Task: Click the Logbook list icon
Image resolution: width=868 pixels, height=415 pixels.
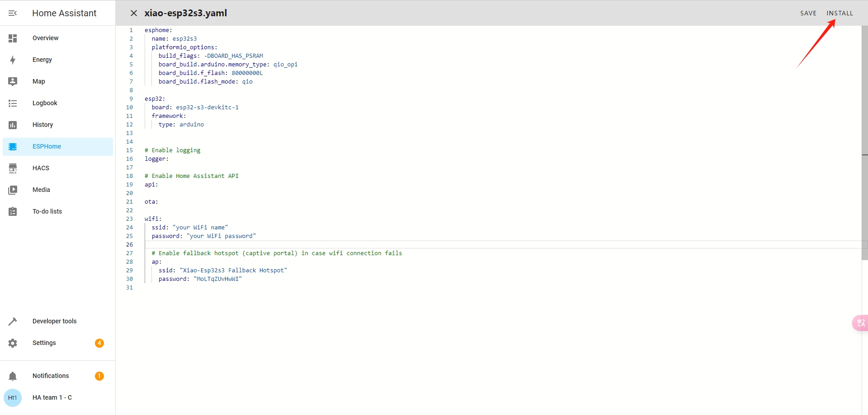Action: (x=13, y=103)
